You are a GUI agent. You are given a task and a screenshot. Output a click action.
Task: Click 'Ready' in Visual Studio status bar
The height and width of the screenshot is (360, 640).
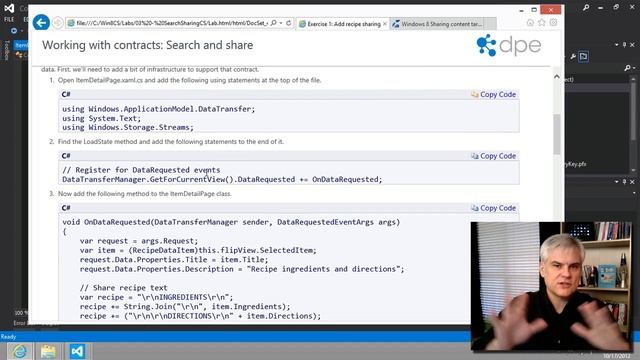point(8,337)
